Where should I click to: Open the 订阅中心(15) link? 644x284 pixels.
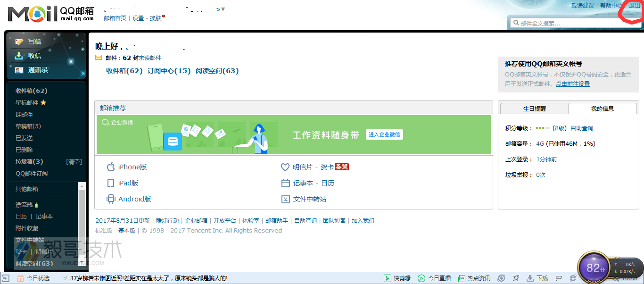169,71
